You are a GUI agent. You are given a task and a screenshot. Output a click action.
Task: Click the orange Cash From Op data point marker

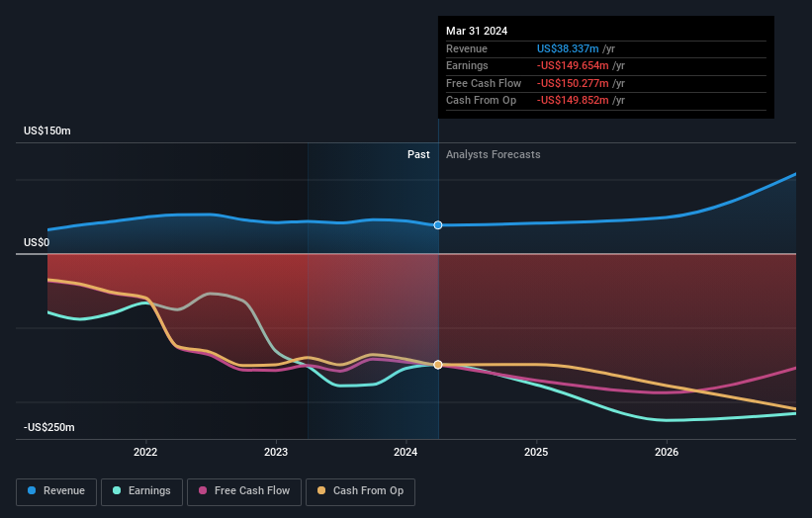tap(438, 365)
